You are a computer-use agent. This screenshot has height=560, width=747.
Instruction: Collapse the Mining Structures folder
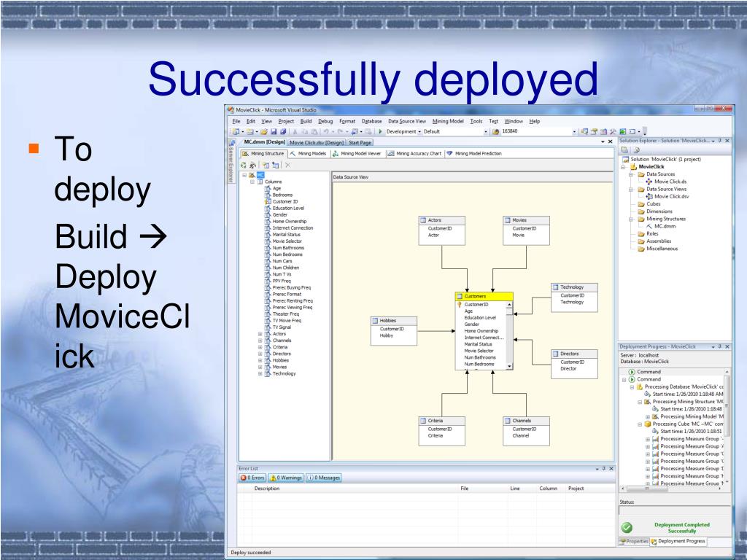(631, 219)
